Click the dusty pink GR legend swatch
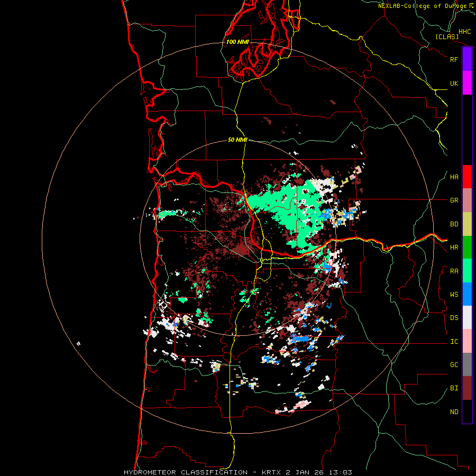Image resolution: width=476 pixels, height=476 pixels. click(x=467, y=200)
